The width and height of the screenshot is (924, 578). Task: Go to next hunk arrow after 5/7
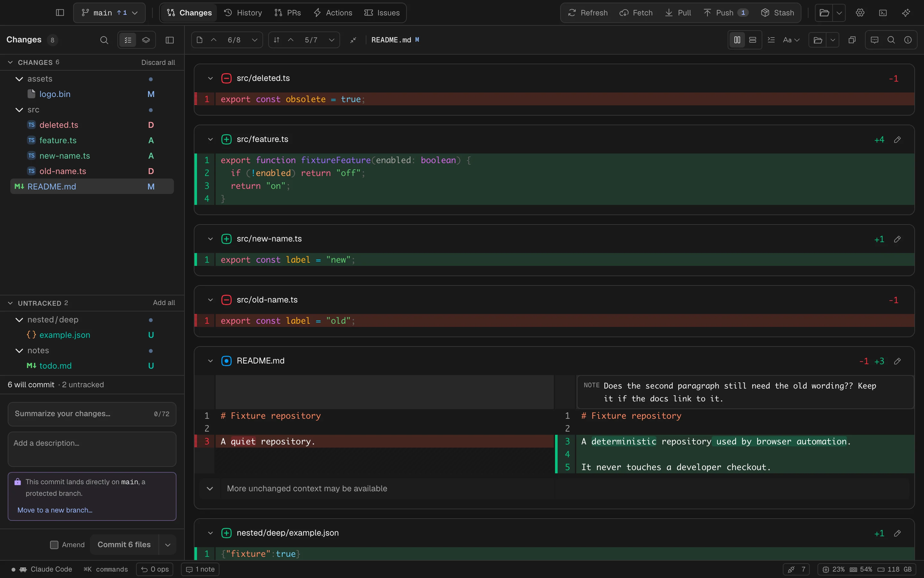[332, 40]
